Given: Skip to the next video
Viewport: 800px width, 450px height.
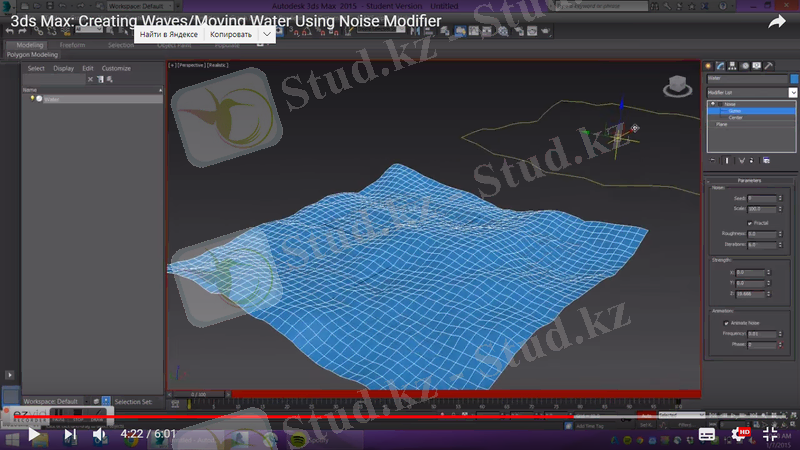Looking at the screenshot, I should tap(70, 435).
